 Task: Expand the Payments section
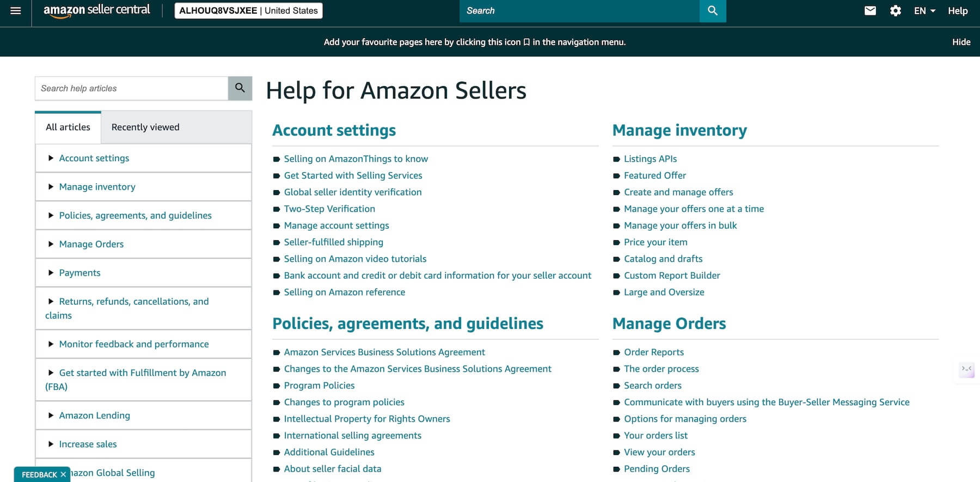79,272
